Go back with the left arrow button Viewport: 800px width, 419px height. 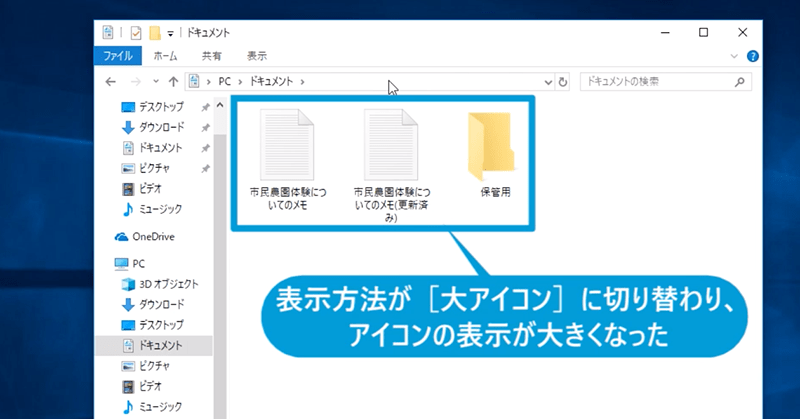tap(111, 82)
